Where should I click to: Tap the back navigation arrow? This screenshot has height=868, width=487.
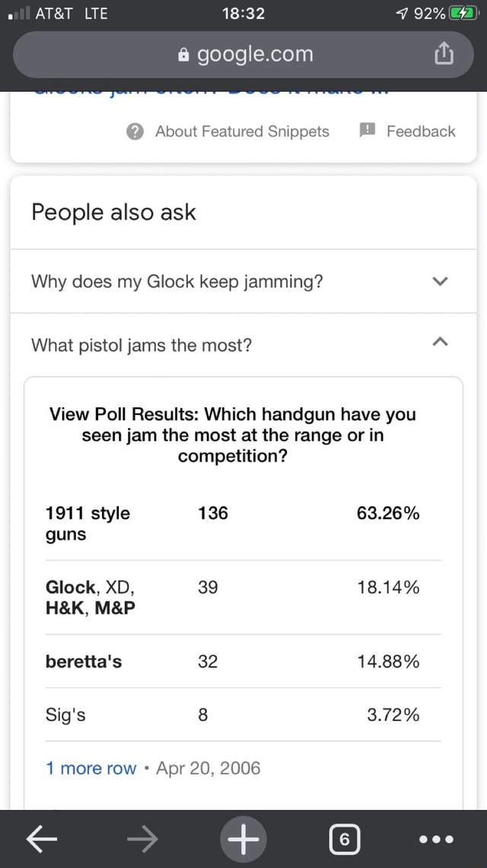(41, 839)
